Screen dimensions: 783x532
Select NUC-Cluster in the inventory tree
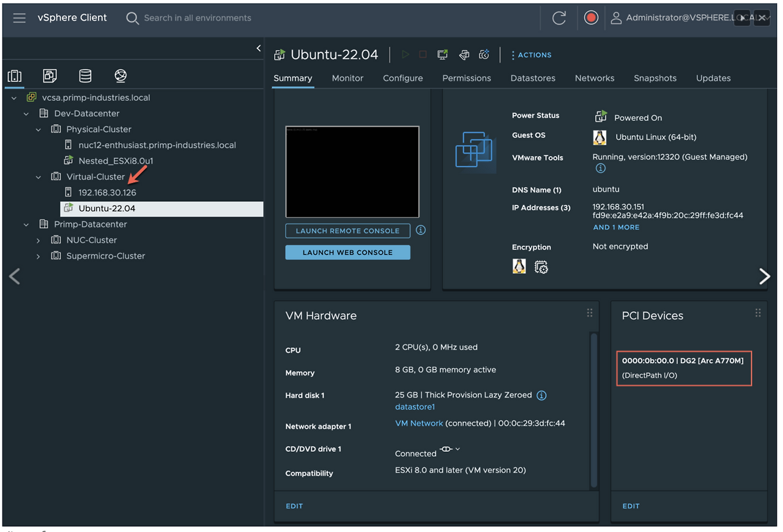tap(91, 240)
